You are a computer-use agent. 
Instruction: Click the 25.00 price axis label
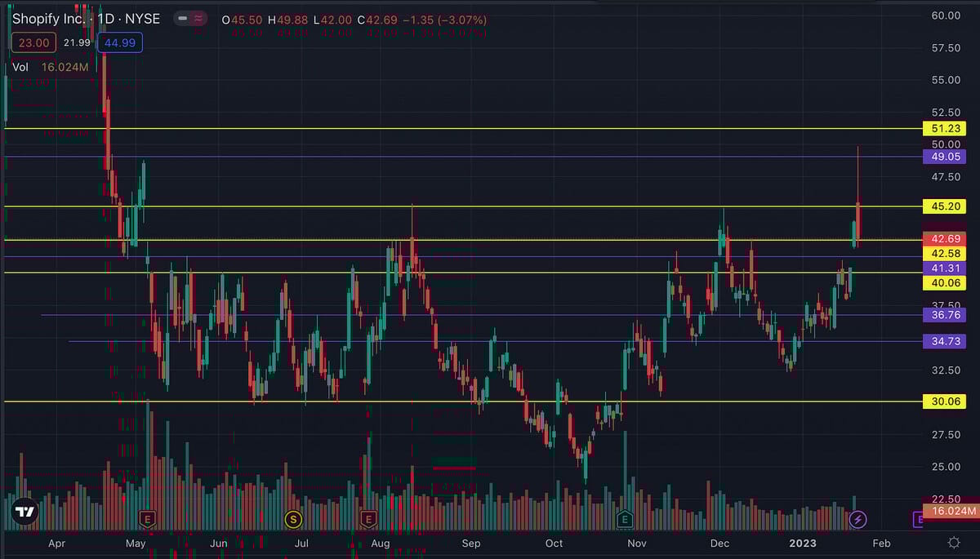[x=946, y=467]
